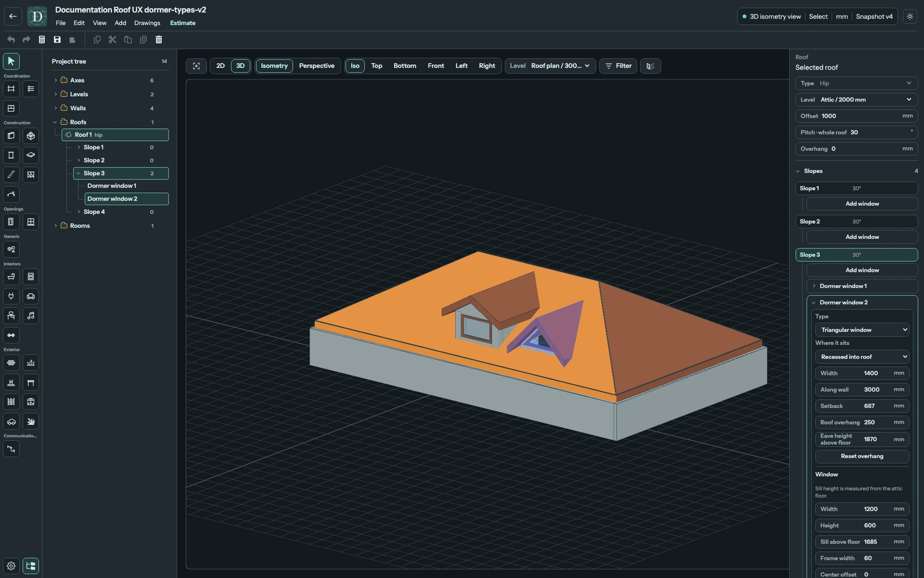Open settings gear at bottom left
This screenshot has width=924, height=578.
click(11, 566)
